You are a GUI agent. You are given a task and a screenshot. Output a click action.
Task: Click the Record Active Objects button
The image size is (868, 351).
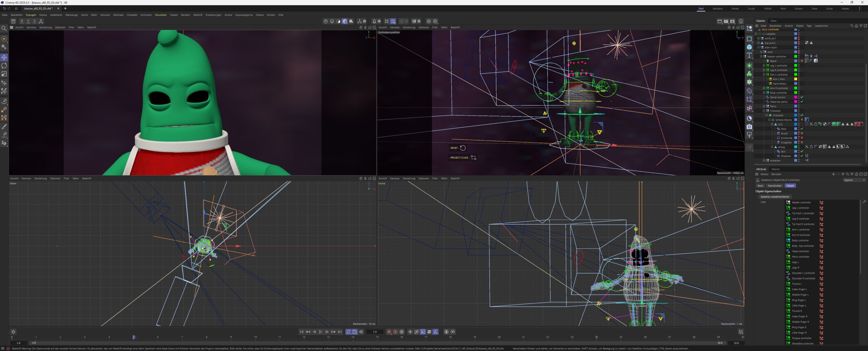(x=389, y=332)
